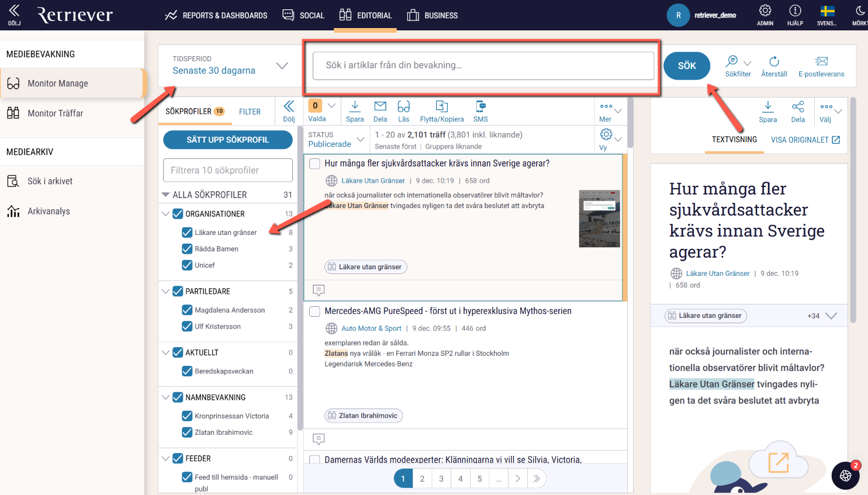The width and height of the screenshot is (868, 495).
Task: Open the Business menu
Action: coord(432,15)
